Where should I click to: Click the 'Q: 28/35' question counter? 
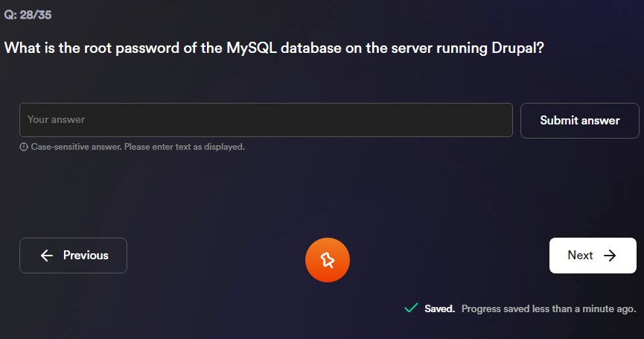pyautogui.click(x=28, y=15)
